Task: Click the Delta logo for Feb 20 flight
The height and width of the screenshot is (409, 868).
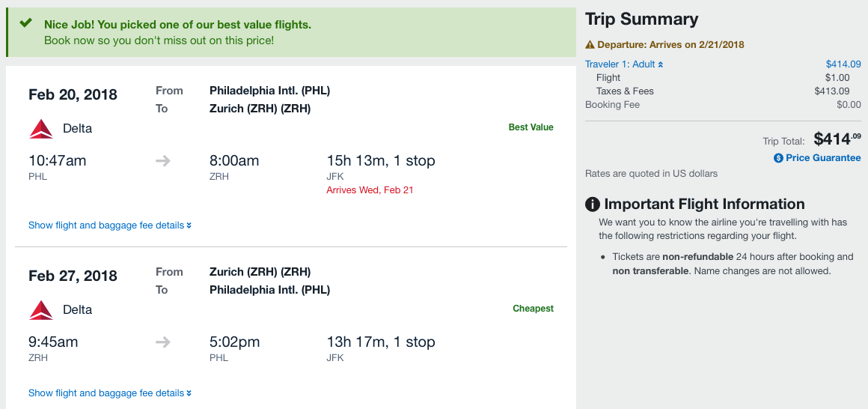Action: click(x=41, y=129)
